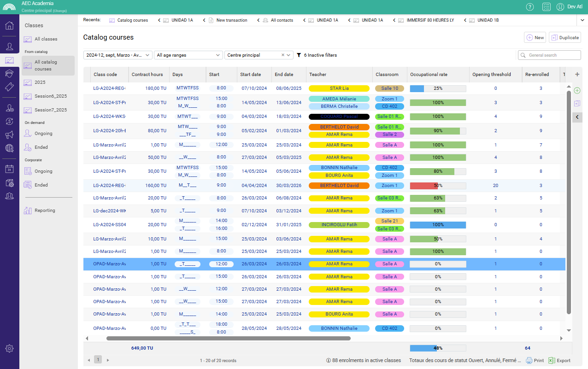Screen dimensions: 588x369
Task: Clear the Centre principal filter with the x
Action: (x=283, y=55)
